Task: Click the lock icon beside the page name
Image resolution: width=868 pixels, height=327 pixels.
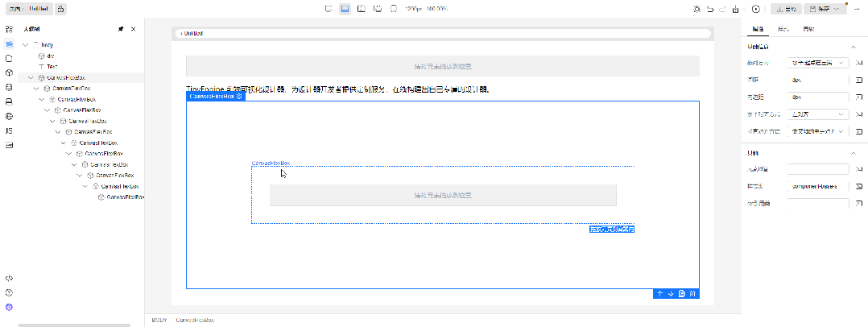Action: pyautogui.click(x=61, y=9)
